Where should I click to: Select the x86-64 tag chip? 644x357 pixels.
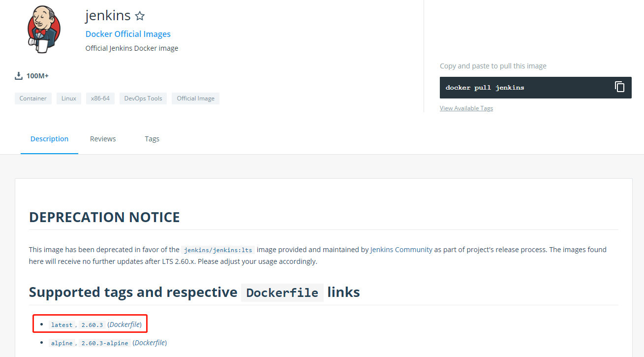[x=100, y=98]
